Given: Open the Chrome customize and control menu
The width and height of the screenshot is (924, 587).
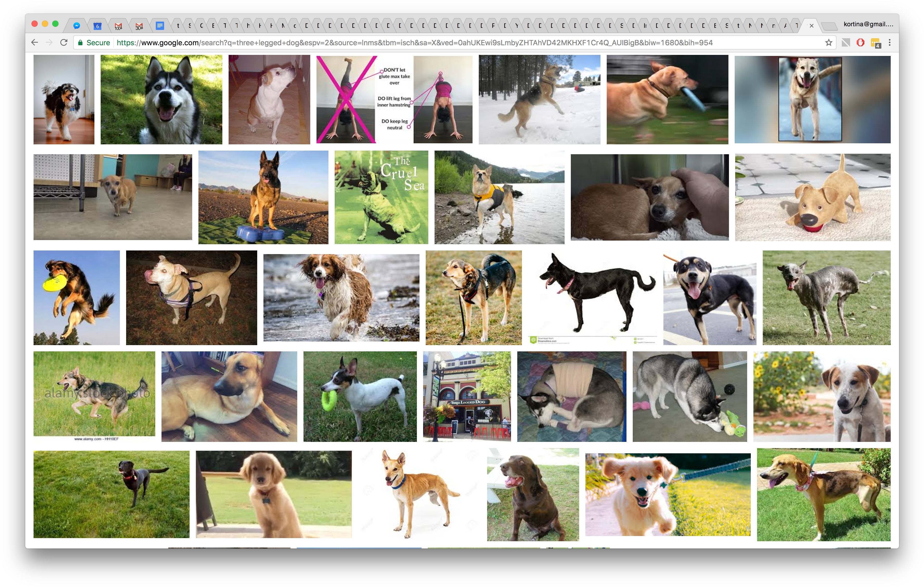Looking at the screenshot, I should [x=890, y=43].
